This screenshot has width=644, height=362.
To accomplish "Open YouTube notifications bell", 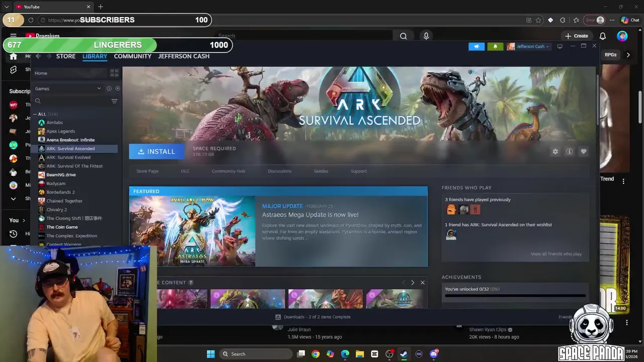I will tap(602, 36).
